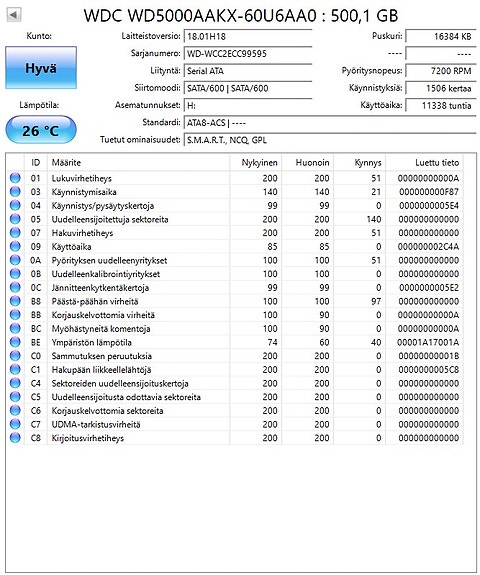Screen dimensions: 480x575
Task: Click the status icon for Käynnistys/pysäytyskertoja
Action: pos(15,205)
